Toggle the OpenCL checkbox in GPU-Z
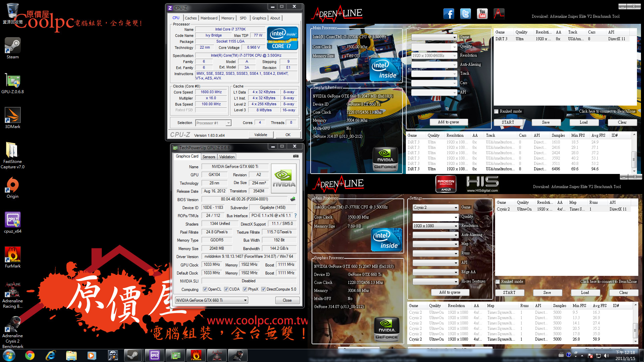Screen dimensions: 644x362 point(205,289)
